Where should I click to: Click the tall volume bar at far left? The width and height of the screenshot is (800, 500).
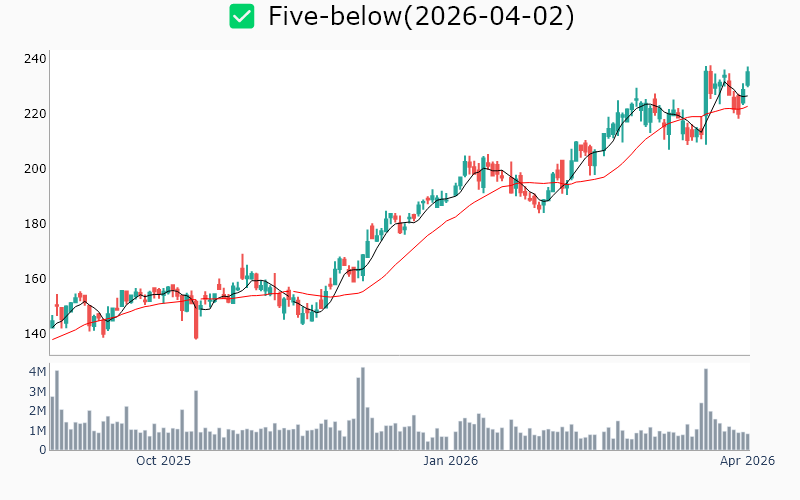click(x=57, y=411)
